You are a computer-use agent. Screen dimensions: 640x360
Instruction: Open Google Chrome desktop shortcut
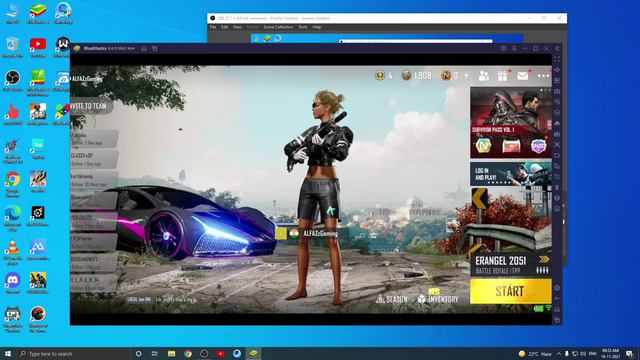tap(13, 184)
